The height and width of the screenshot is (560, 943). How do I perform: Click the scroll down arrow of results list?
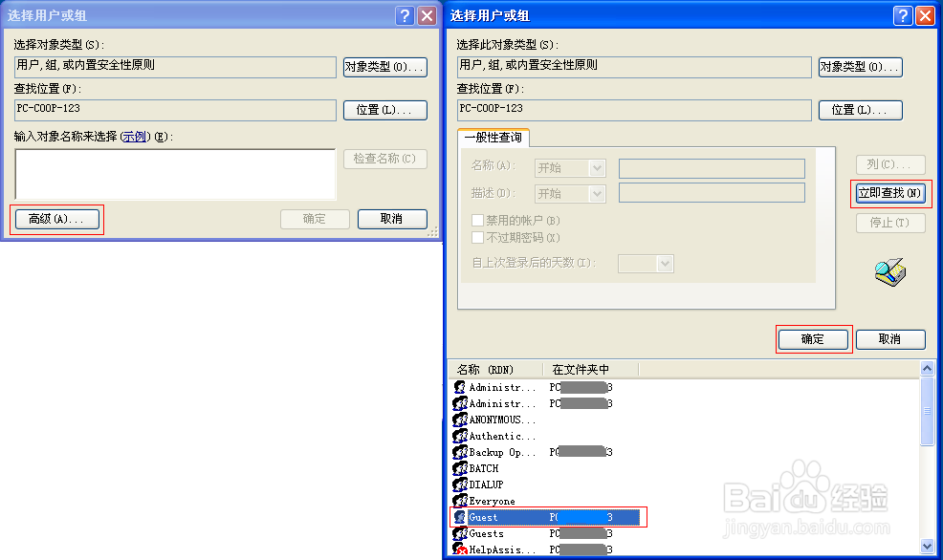click(927, 547)
